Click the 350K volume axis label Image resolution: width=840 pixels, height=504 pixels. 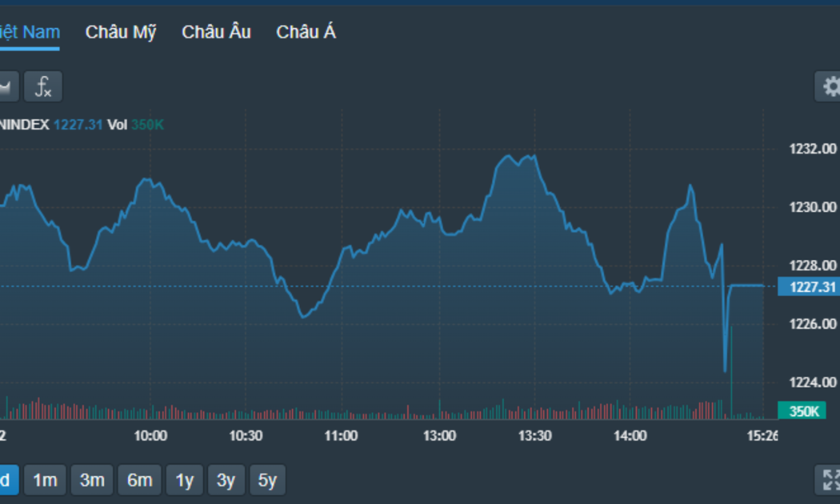[802, 411]
